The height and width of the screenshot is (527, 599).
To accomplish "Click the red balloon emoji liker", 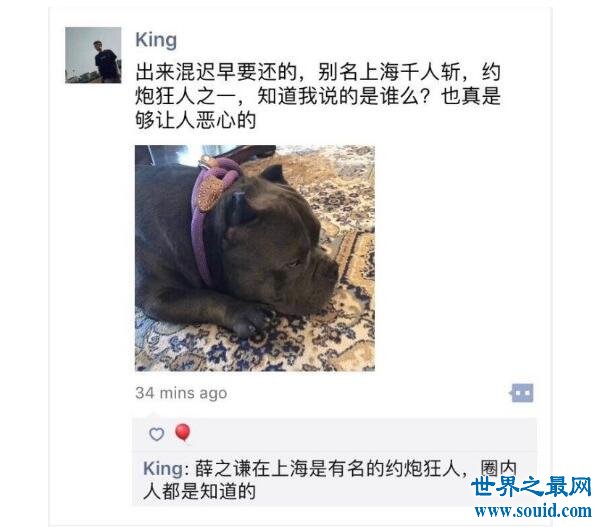I will 183,433.
